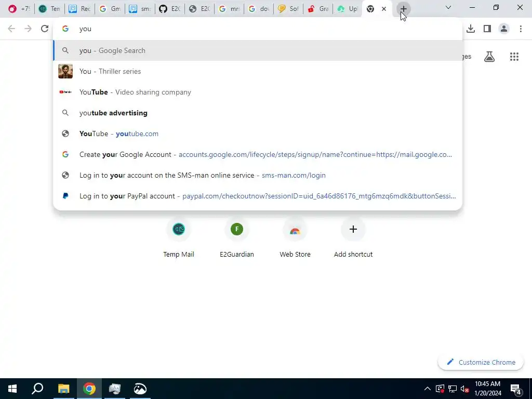Click the security alert tray icon
The image size is (532, 399).
point(440,389)
